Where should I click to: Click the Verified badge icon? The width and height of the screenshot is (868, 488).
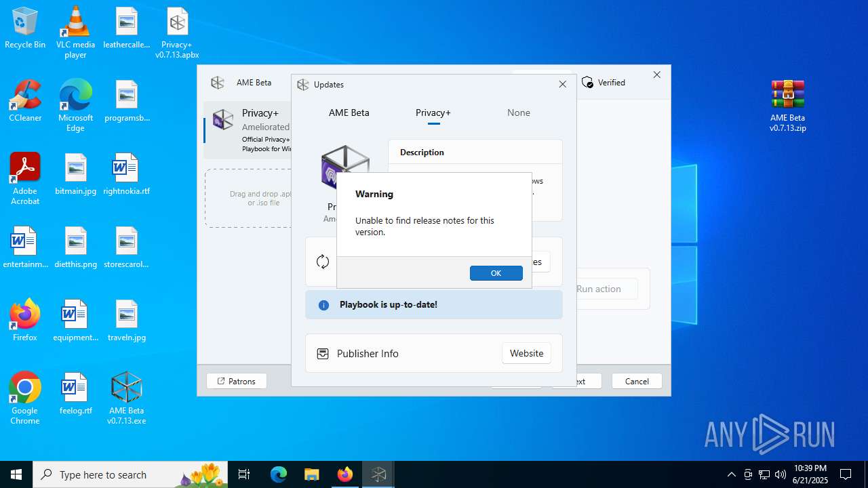pyautogui.click(x=587, y=83)
